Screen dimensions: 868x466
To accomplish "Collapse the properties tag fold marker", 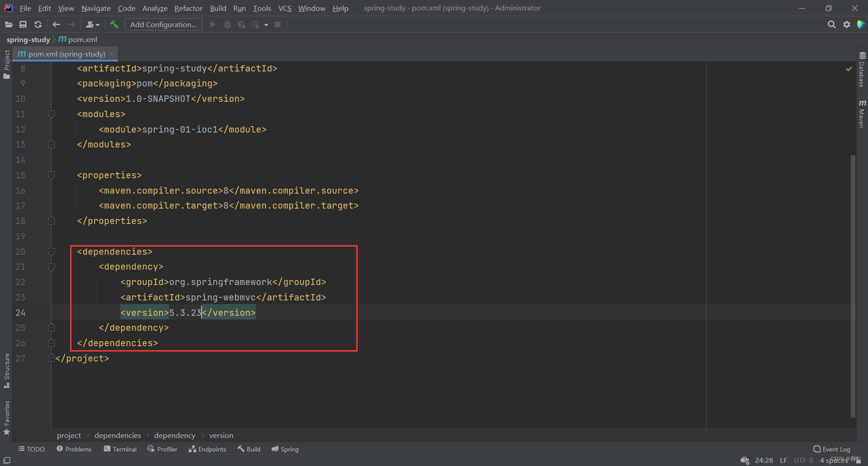I will click(52, 175).
